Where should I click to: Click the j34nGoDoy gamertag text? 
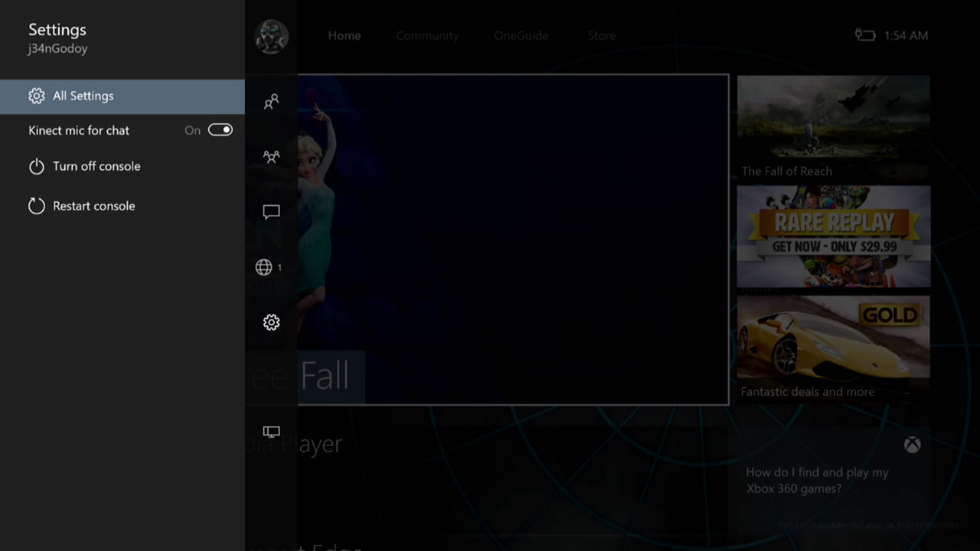58,49
